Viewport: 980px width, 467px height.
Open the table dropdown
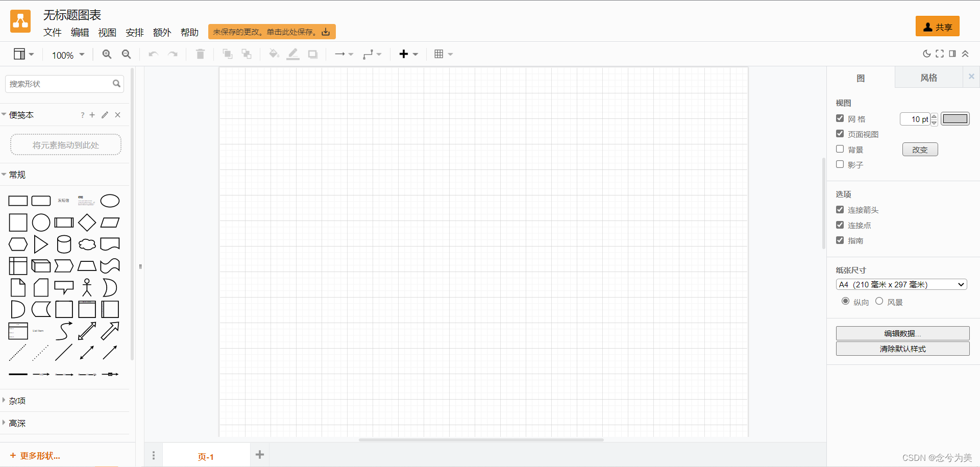pos(443,54)
